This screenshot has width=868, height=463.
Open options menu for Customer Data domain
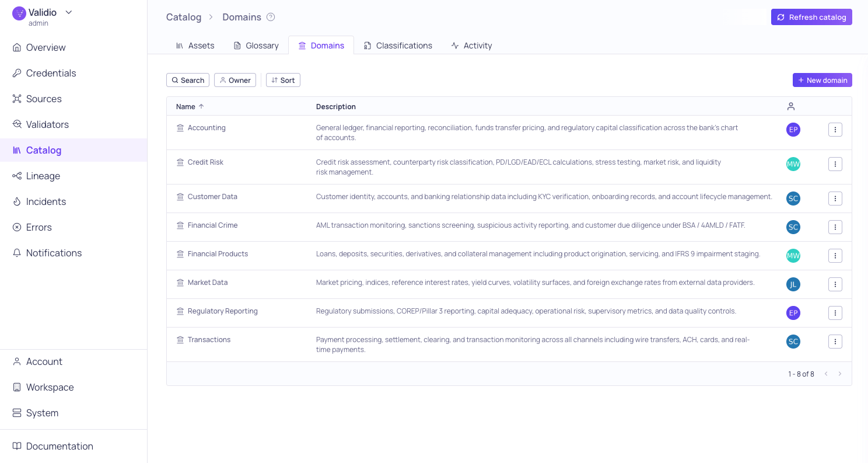point(835,199)
